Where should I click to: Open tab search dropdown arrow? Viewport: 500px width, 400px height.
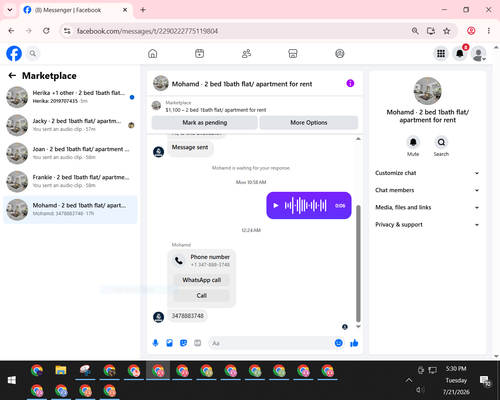coord(10,10)
